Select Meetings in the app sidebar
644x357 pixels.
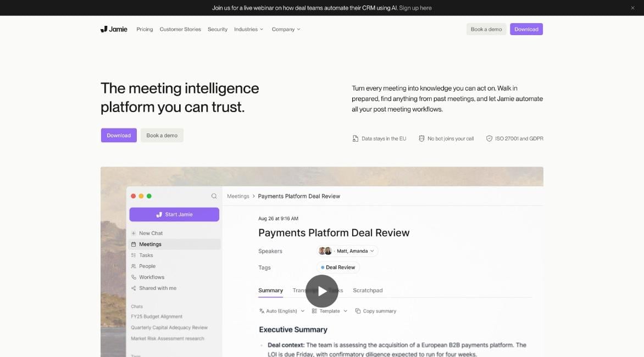coord(175,244)
